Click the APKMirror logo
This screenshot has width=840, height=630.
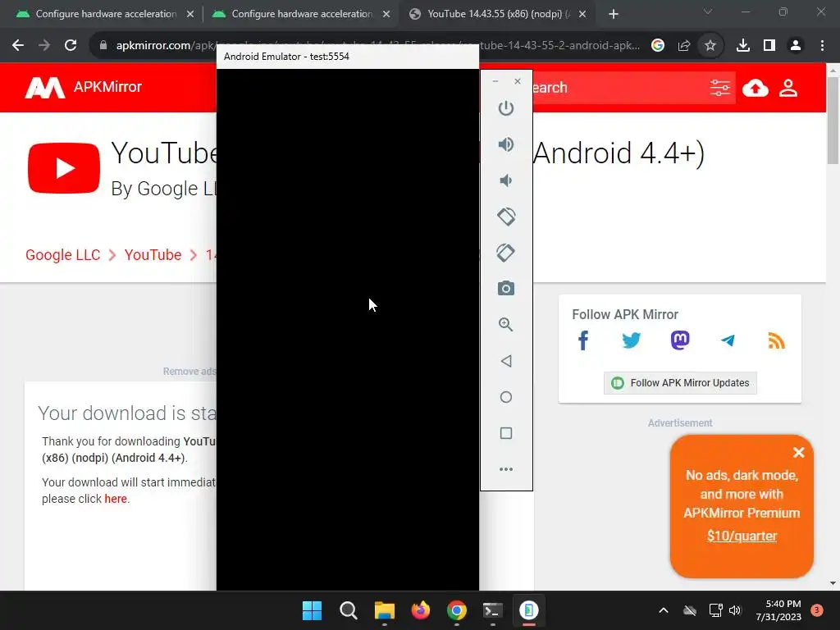pos(84,87)
